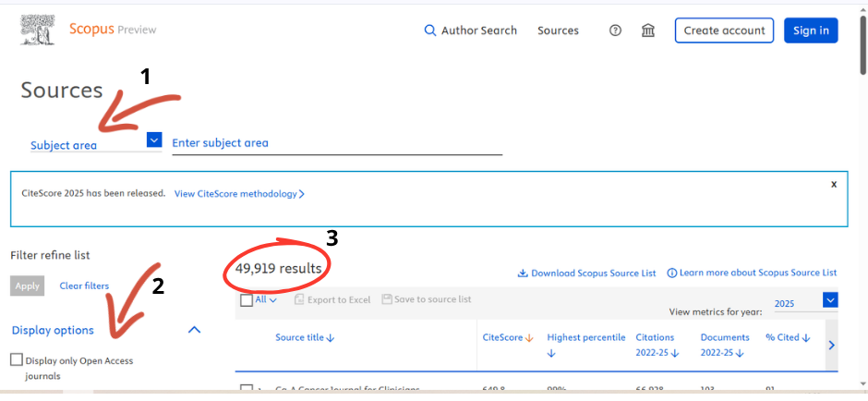Click Export to Excel
868x401 pixels.
pyautogui.click(x=332, y=299)
